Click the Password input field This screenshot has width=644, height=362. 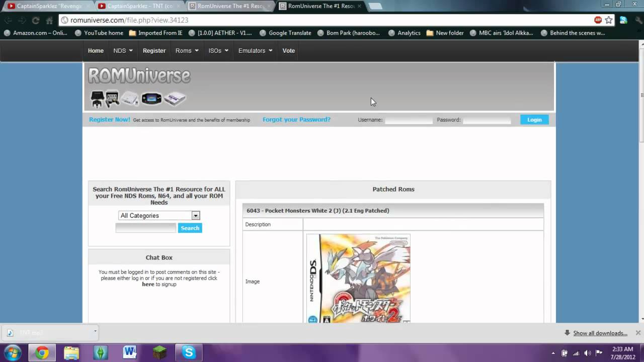point(487,120)
